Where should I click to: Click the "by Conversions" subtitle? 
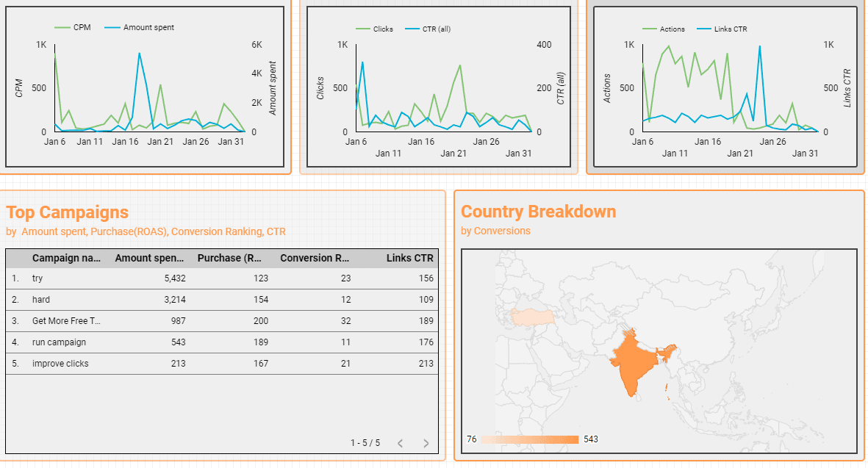[x=495, y=231]
